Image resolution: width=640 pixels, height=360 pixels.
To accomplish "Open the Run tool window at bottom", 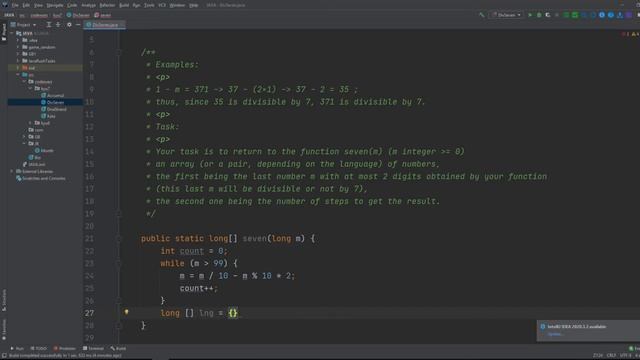I will (17, 349).
